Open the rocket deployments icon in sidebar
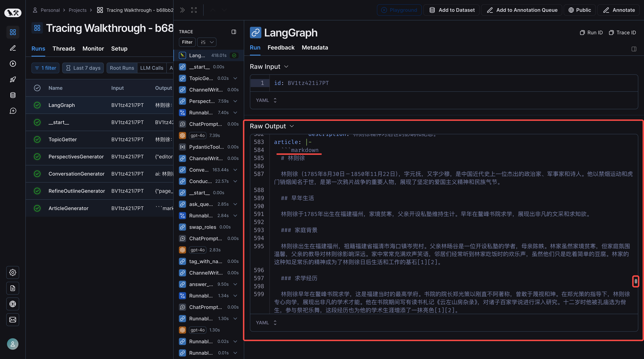The height and width of the screenshot is (359, 644). tap(13, 79)
